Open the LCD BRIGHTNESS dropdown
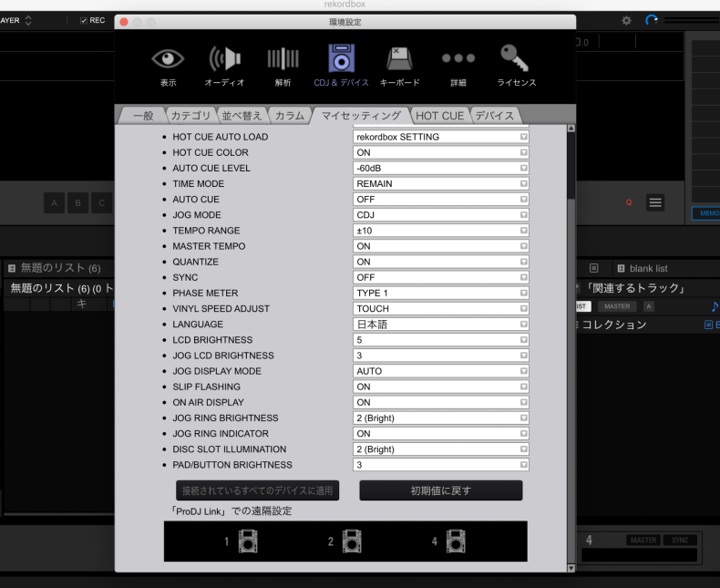720x588 pixels. 441,340
